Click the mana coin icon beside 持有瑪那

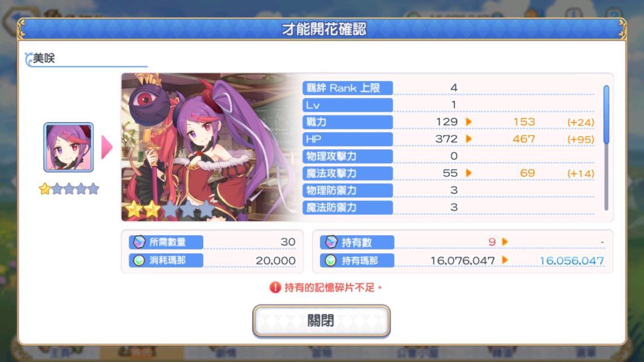(331, 260)
